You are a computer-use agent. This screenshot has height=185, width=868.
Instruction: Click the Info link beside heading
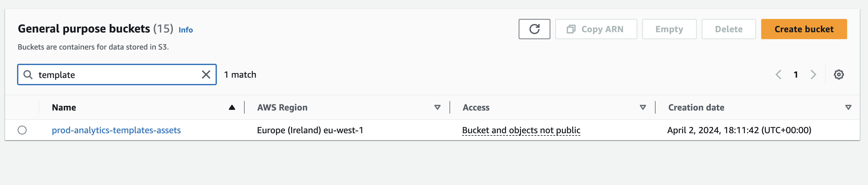186,30
